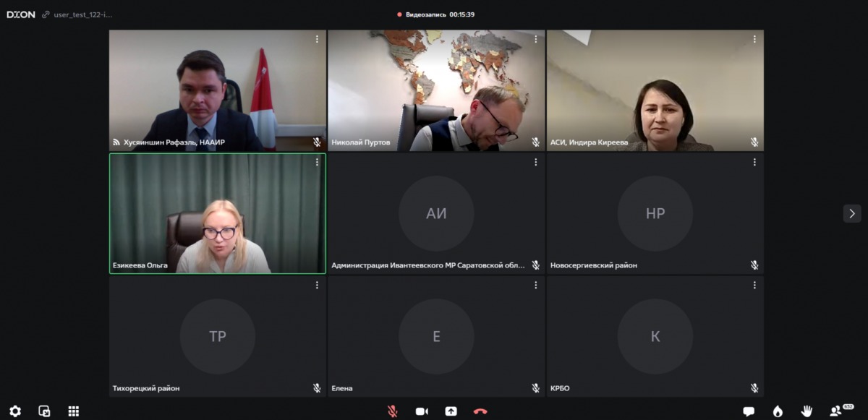Open participants list with 552 badge
Image resolution: width=868 pixels, height=420 pixels.
[x=837, y=411]
